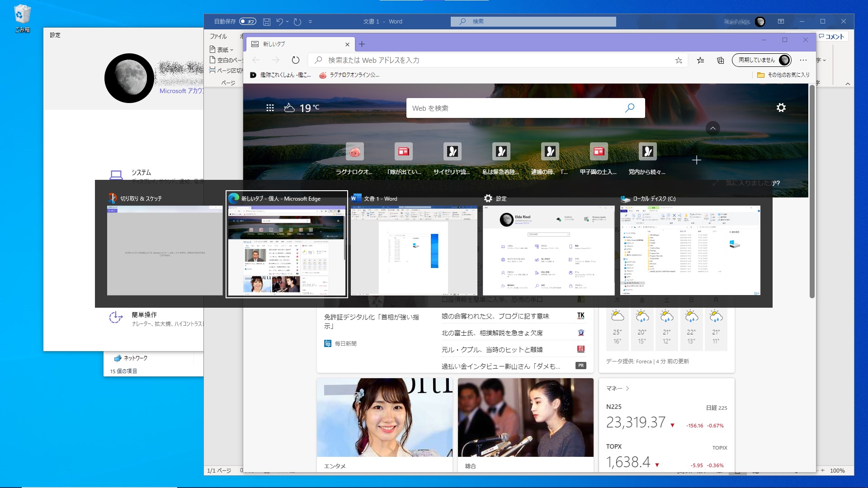The width and height of the screenshot is (868, 488).
Task: Open the 党内から続々... quick link tile
Action: click(647, 159)
